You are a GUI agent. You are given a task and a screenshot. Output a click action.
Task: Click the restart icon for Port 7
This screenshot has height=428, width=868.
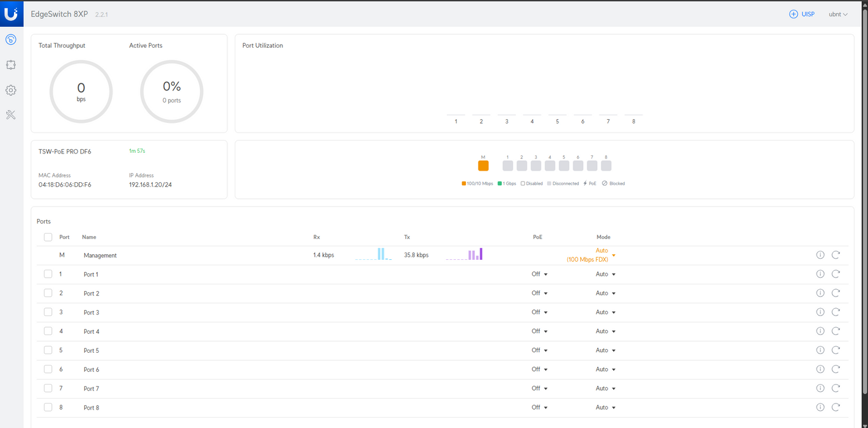coord(836,388)
